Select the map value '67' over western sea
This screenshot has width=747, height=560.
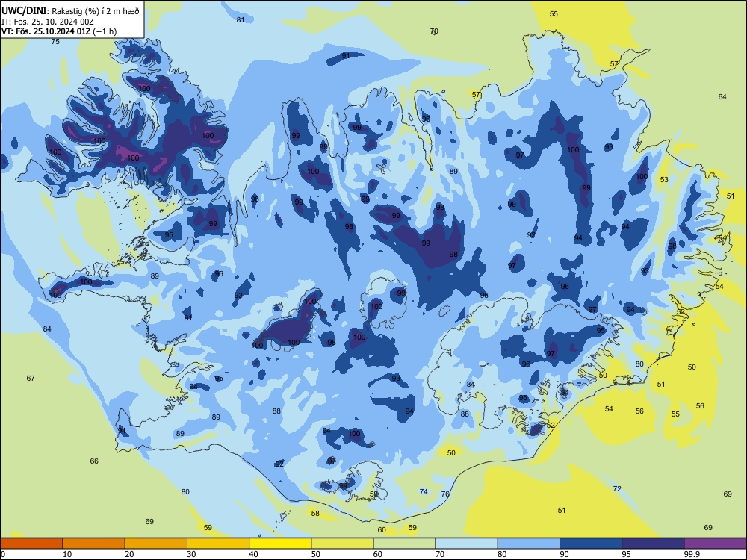tap(31, 378)
